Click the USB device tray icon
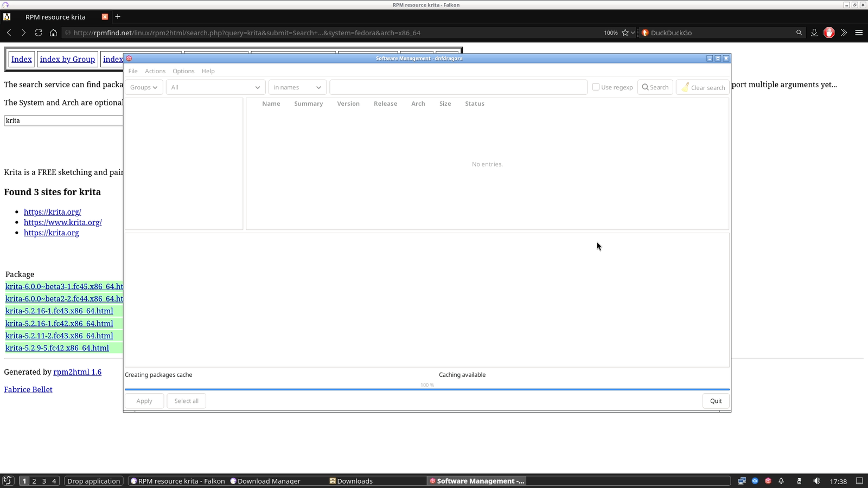Image resolution: width=868 pixels, height=488 pixels. coord(799,481)
